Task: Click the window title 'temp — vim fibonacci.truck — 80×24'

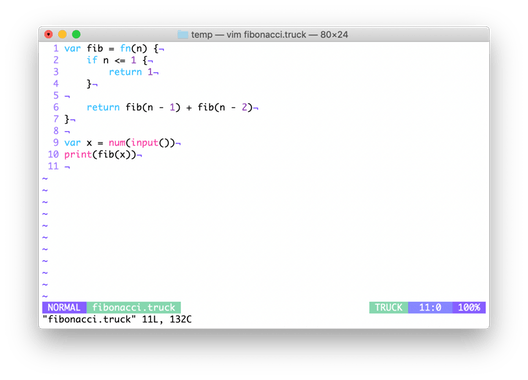Action: (x=269, y=35)
